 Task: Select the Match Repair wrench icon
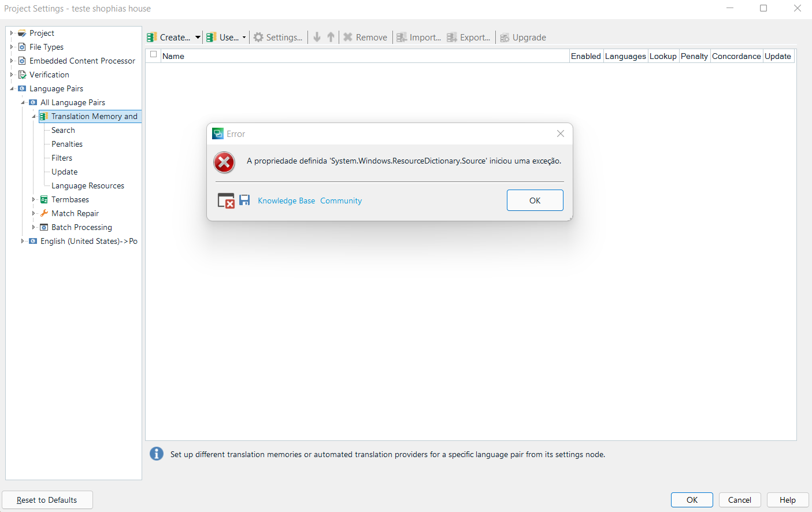coord(44,213)
